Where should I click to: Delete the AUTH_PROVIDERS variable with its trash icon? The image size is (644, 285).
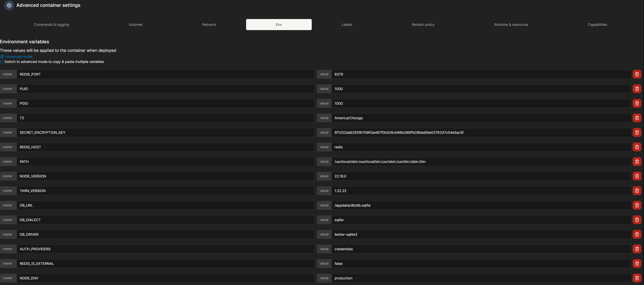click(x=637, y=249)
